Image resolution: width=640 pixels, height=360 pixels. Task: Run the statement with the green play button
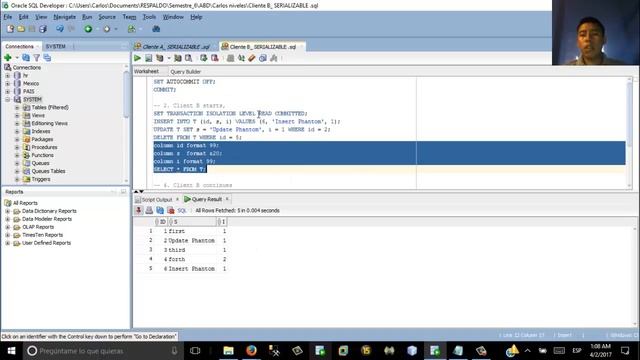point(138,58)
